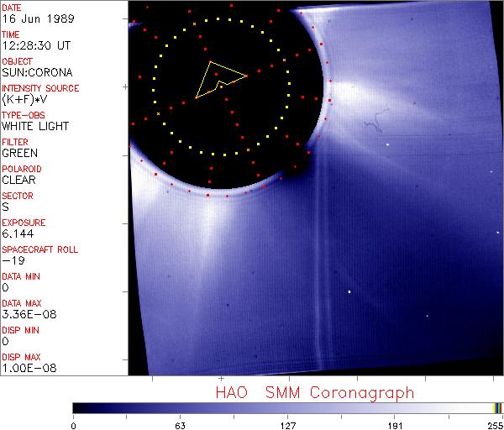Select the data max value 3.36E-08
This screenshot has height=430, width=504.
point(25,314)
